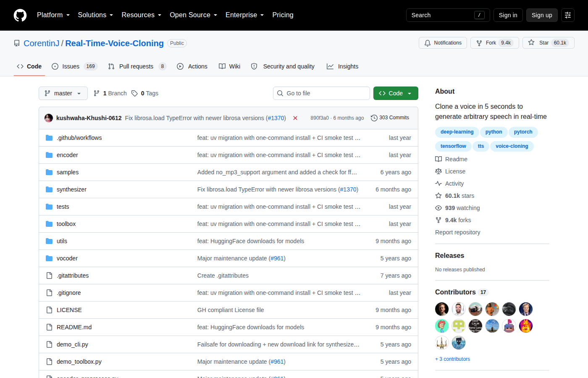The height and width of the screenshot is (378, 588).
Task: Open the Security and quality tab
Action: click(283, 66)
